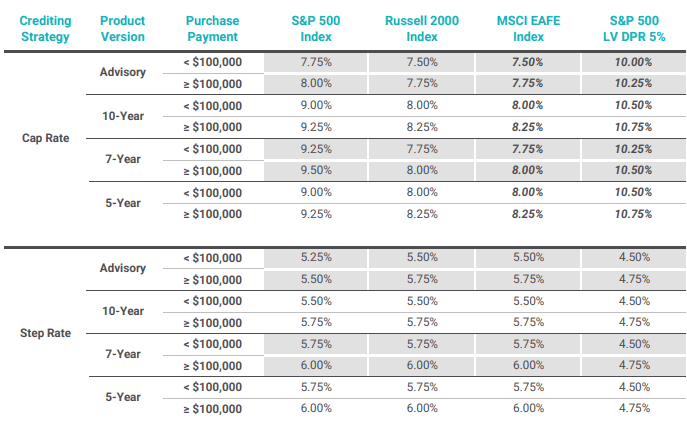Select the 5.25% step rate cell

[x=316, y=257]
